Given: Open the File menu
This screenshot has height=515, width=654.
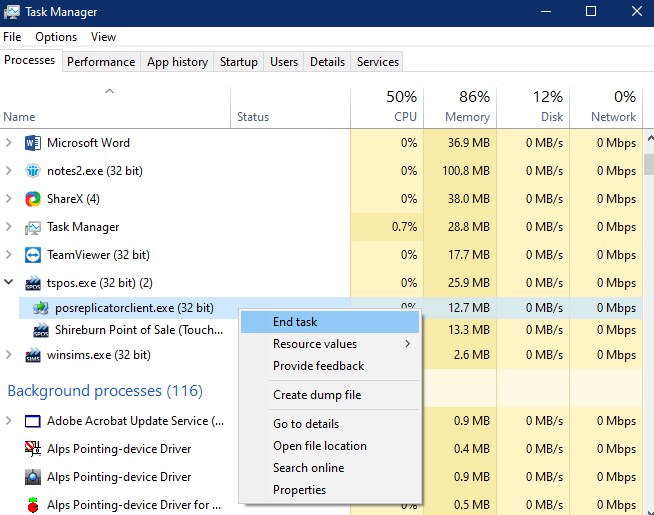Looking at the screenshot, I should click(12, 37).
